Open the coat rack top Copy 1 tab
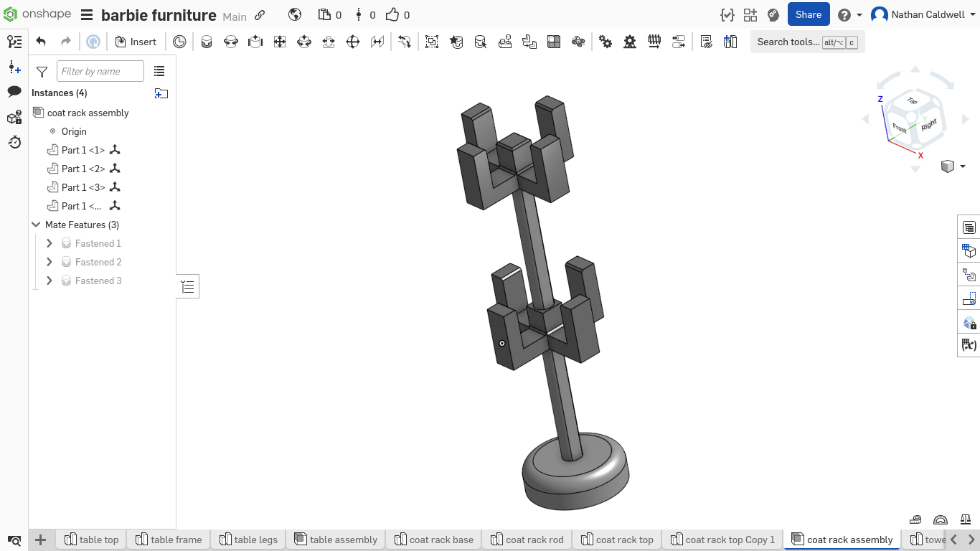980x551 pixels. coord(722,540)
